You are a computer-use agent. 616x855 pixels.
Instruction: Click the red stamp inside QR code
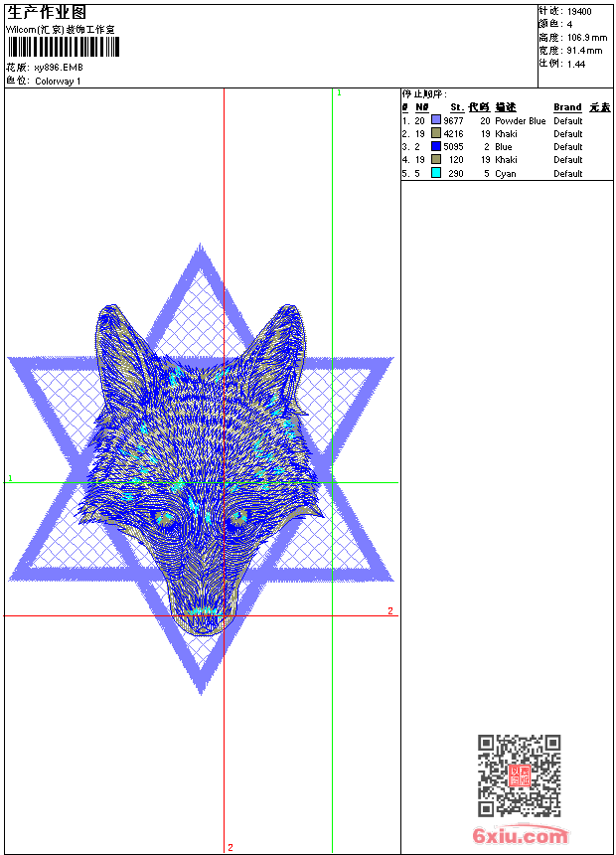click(x=519, y=776)
